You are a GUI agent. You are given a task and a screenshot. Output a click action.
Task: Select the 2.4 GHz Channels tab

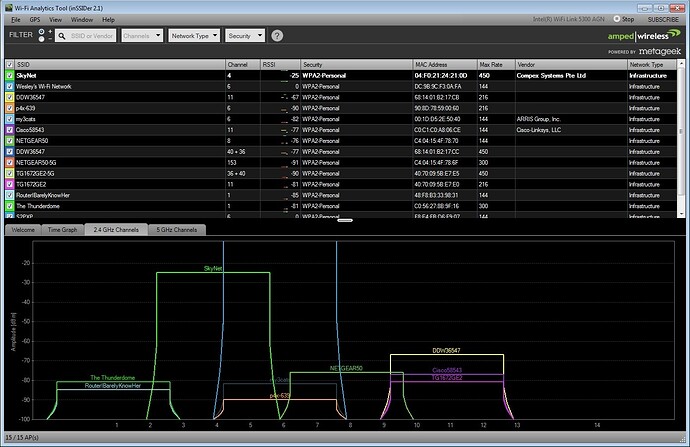tap(116, 230)
